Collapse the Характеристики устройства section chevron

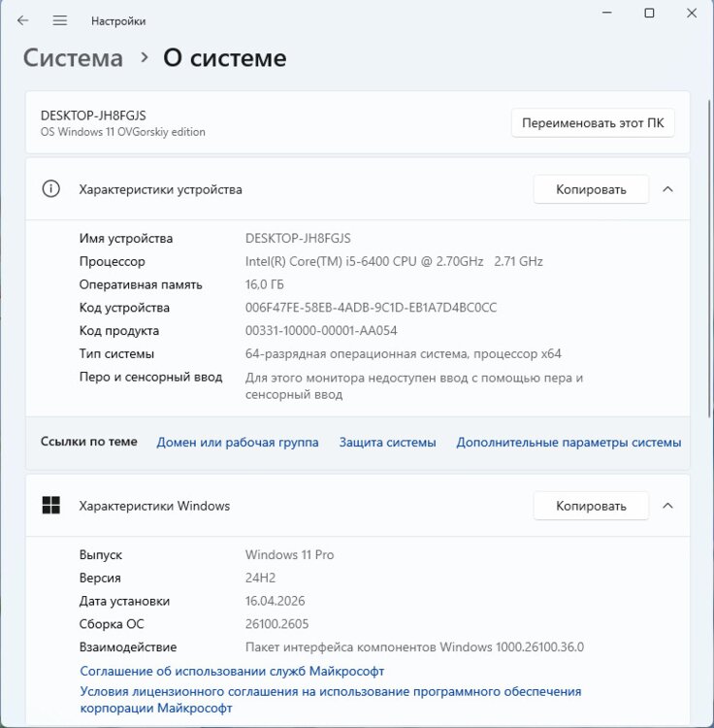(667, 189)
